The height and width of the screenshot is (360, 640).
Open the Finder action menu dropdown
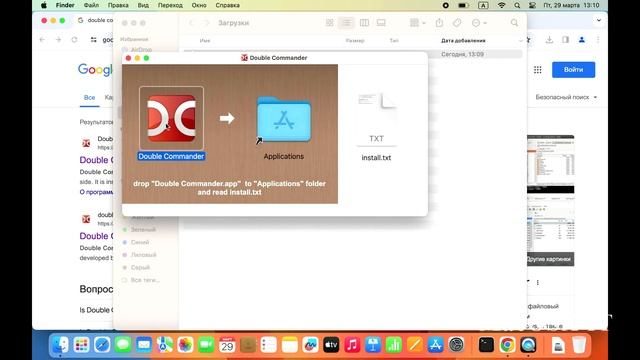coord(479,23)
